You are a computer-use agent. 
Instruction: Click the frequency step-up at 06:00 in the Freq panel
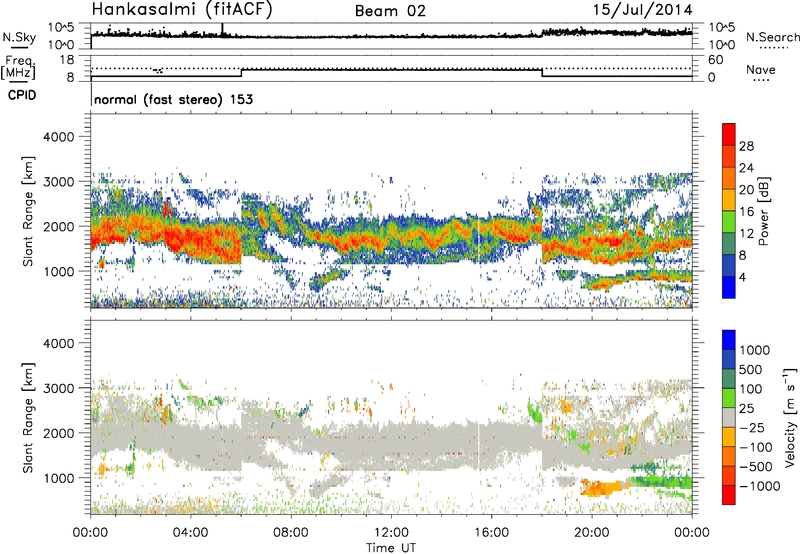point(241,72)
